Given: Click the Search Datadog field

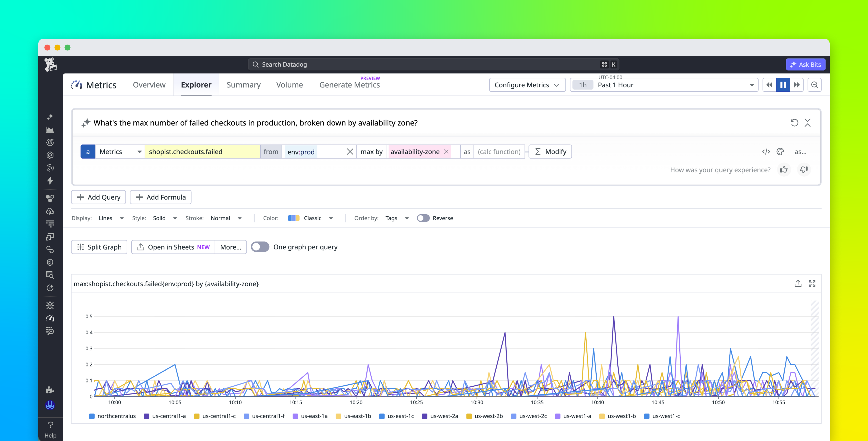Looking at the screenshot, I should click(x=434, y=64).
